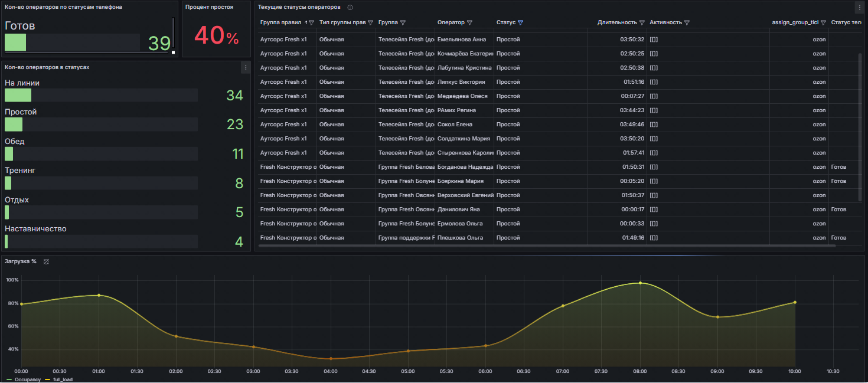Filter the Оператор column
The image size is (868, 383).
click(x=469, y=22)
